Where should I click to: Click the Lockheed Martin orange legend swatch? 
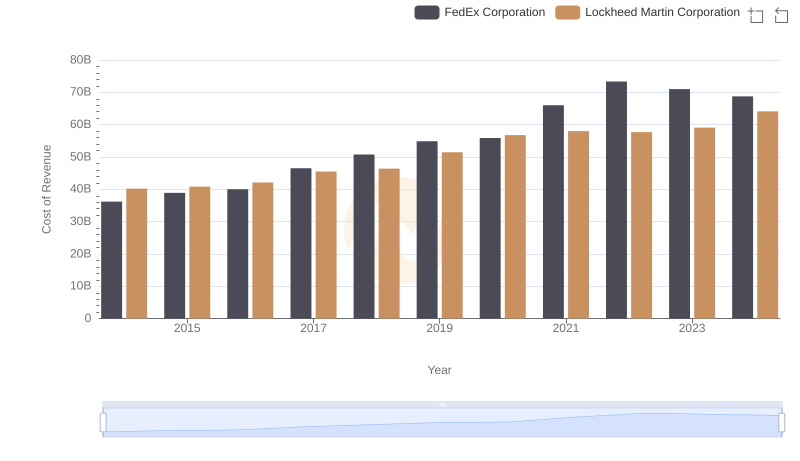click(568, 12)
